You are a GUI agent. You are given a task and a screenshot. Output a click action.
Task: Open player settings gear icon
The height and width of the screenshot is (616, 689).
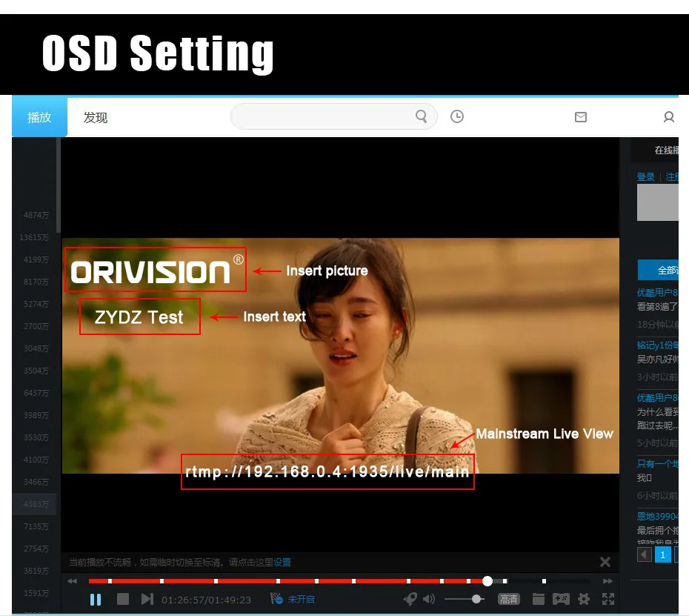click(x=584, y=599)
